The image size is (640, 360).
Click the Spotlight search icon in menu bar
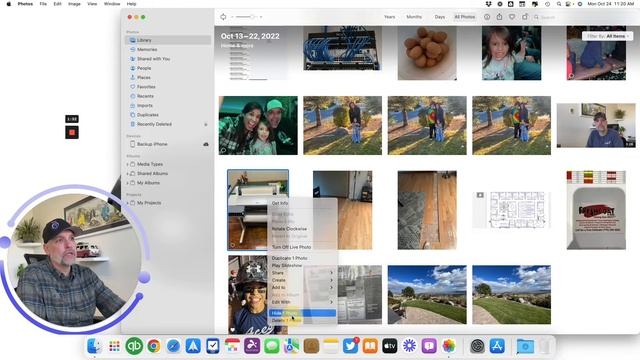(558, 4)
